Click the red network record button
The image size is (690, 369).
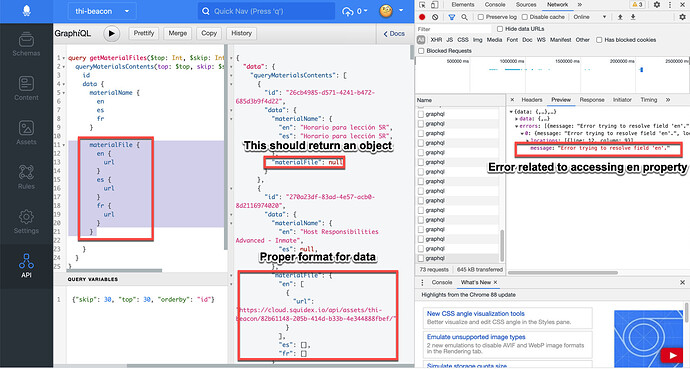[x=422, y=17]
